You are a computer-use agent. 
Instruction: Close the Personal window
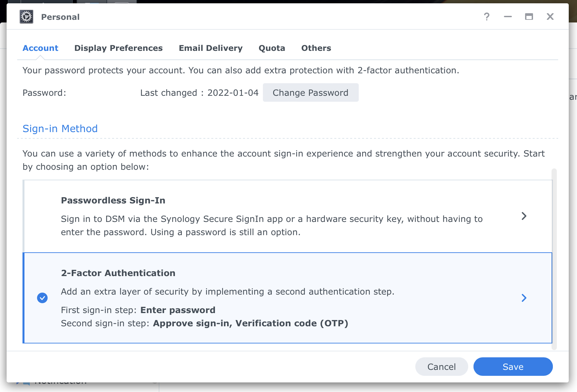pos(550,17)
